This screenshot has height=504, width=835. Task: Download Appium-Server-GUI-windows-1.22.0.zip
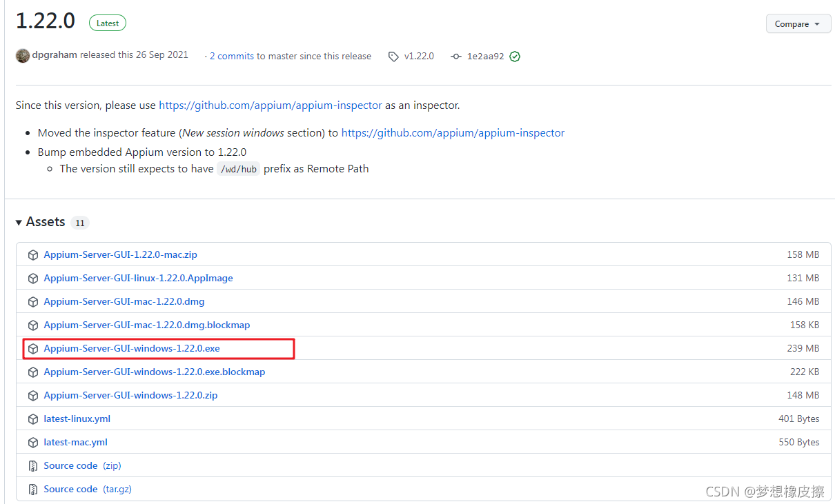click(131, 395)
